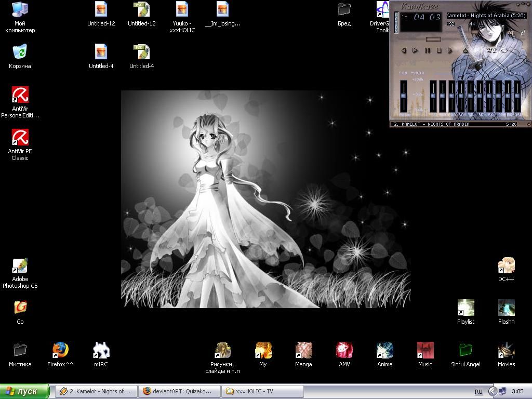
Task: Toggle equalizer ON switch
Action: pyautogui.click(x=403, y=73)
